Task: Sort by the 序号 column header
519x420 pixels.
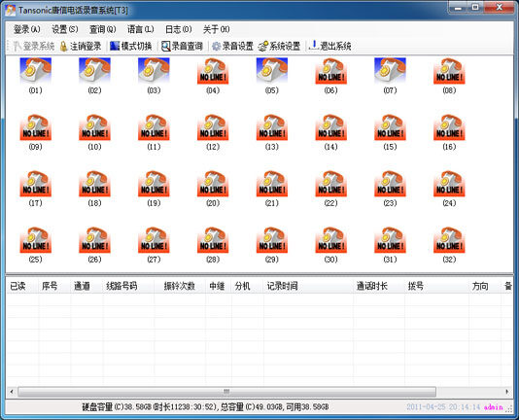Action: 54,286
